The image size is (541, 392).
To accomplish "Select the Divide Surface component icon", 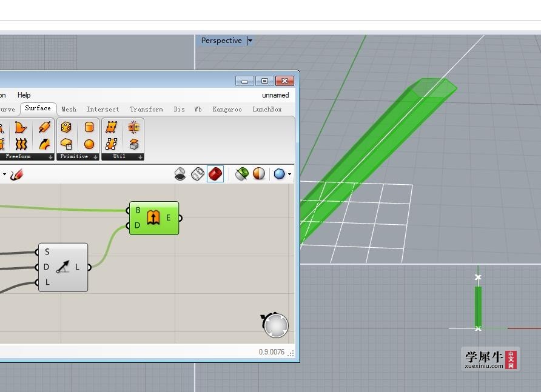I will pyautogui.click(x=111, y=127).
